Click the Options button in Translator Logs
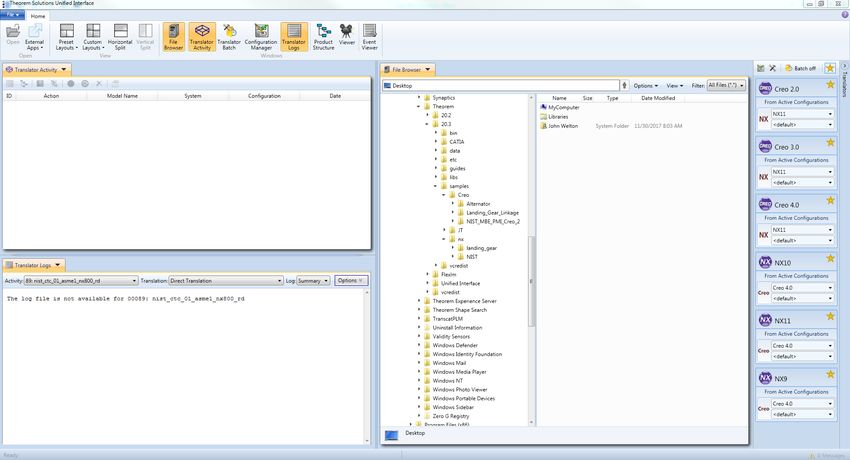 click(351, 281)
